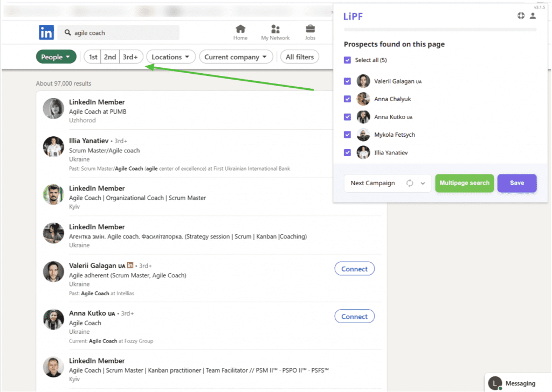Click the agile coach search field
The width and height of the screenshot is (552, 392).
[x=119, y=33]
